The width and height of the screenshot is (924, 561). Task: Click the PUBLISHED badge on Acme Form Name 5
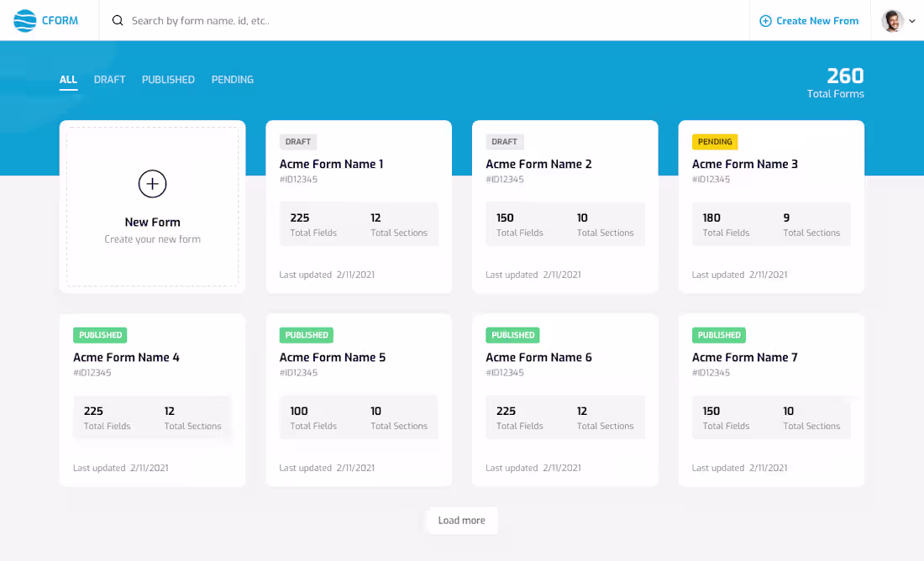[x=307, y=335]
